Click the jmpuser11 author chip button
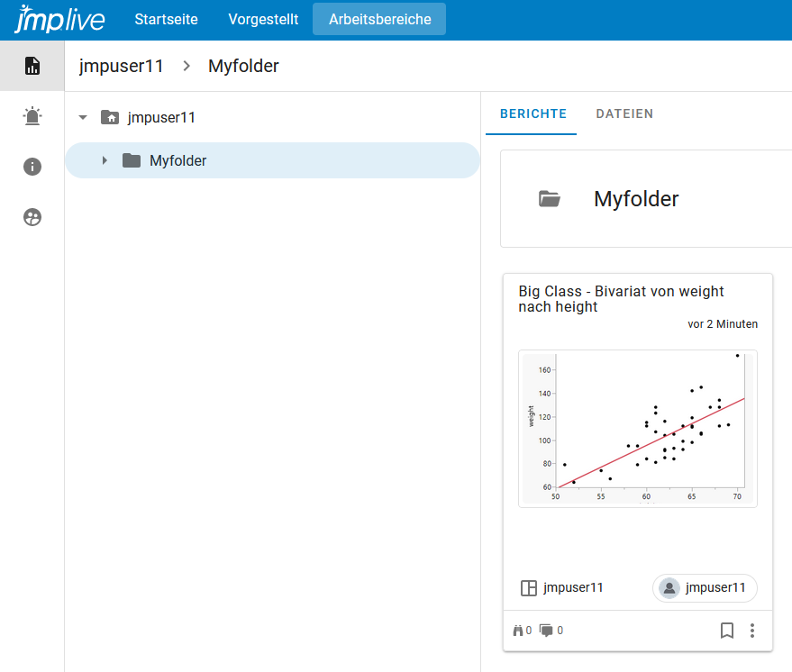The image size is (792, 672). pos(705,588)
